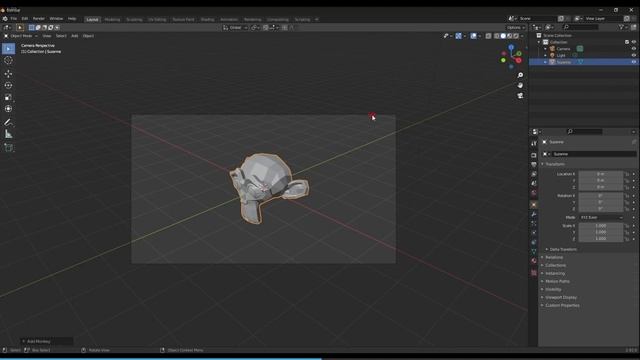This screenshot has width=640, height=360.
Task: Hide the Suzanne object in outliner
Action: click(634, 62)
